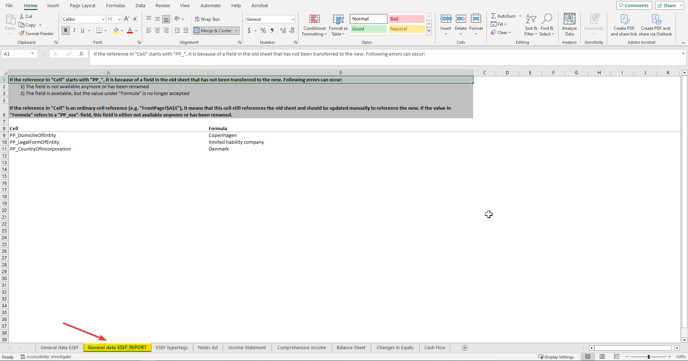The height and width of the screenshot is (361, 688).
Task: Switch to the Page Layout tab
Action: tap(82, 6)
